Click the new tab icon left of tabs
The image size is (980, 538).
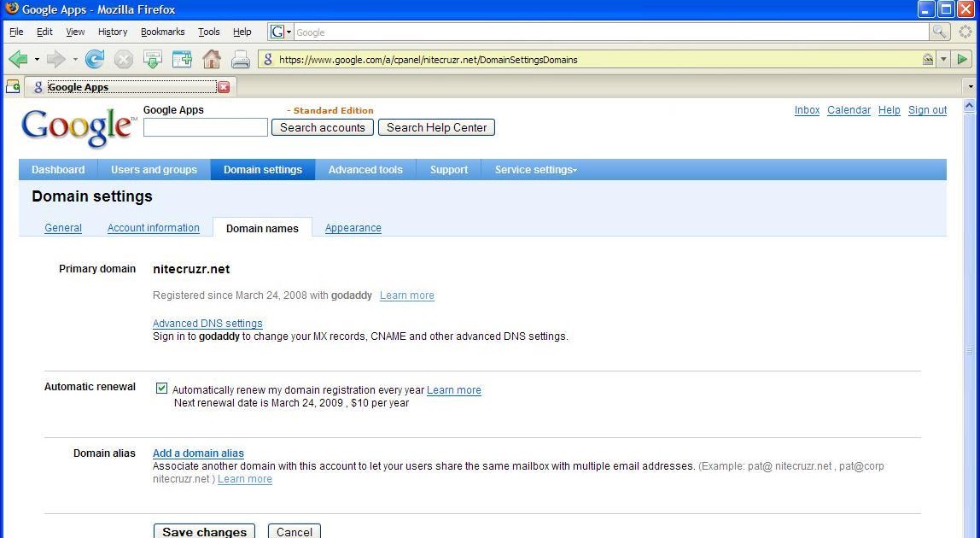point(13,86)
